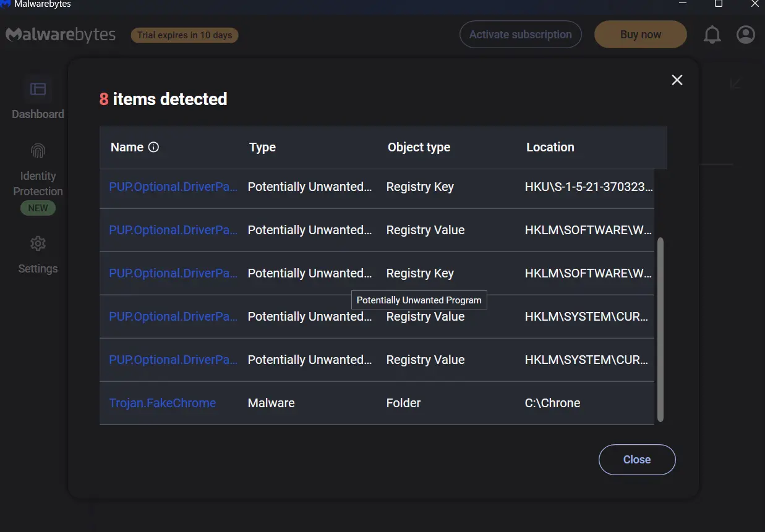
Task: Sort by the Name column header
Action: pos(127,147)
